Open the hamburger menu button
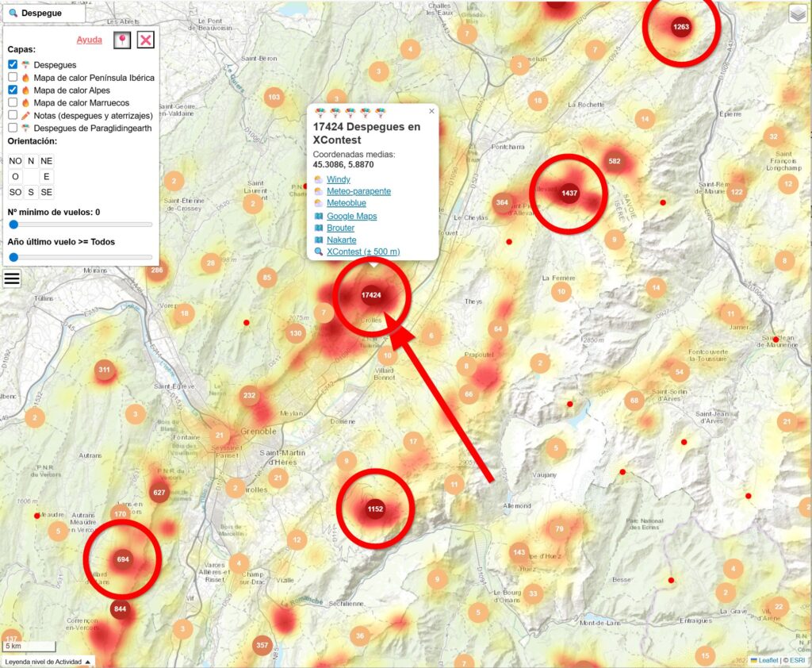812x668 pixels. pyautogui.click(x=12, y=278)
